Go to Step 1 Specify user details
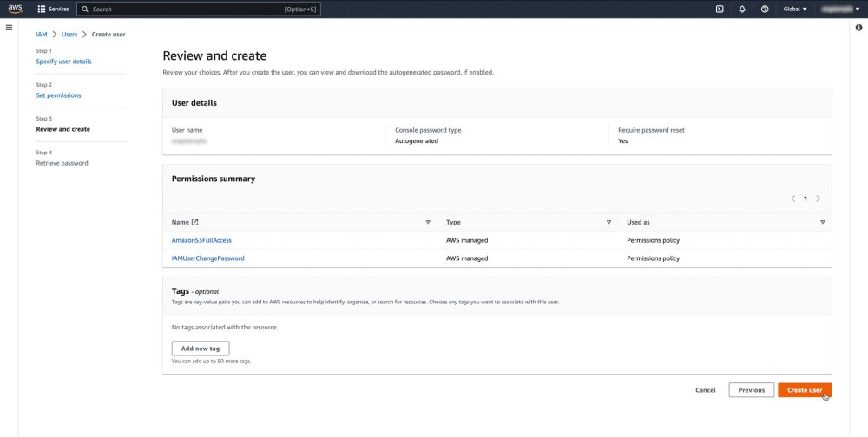The image size is (868, 437). (63, 62)
